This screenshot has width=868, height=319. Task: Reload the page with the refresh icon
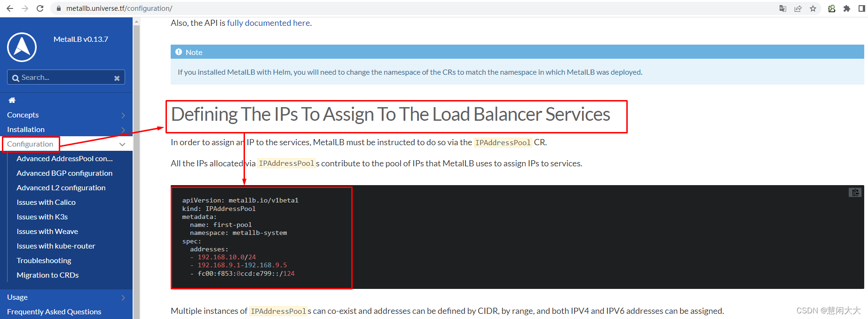point(40,8)
